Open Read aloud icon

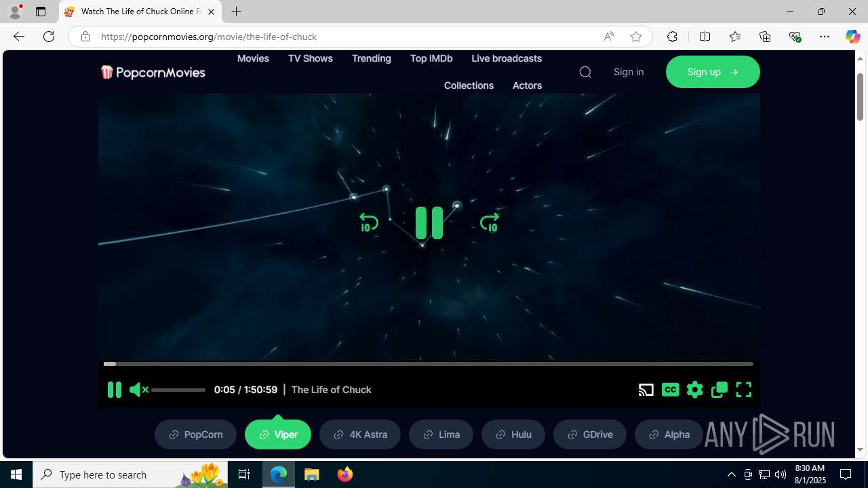pyautogui.click(x=609, y=37)
